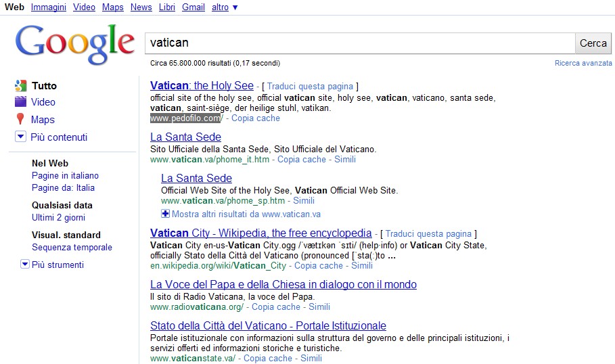Click Traduci questa pagina for first result
The height and width of the screenshot is (364, 615).
coord(311,86)
